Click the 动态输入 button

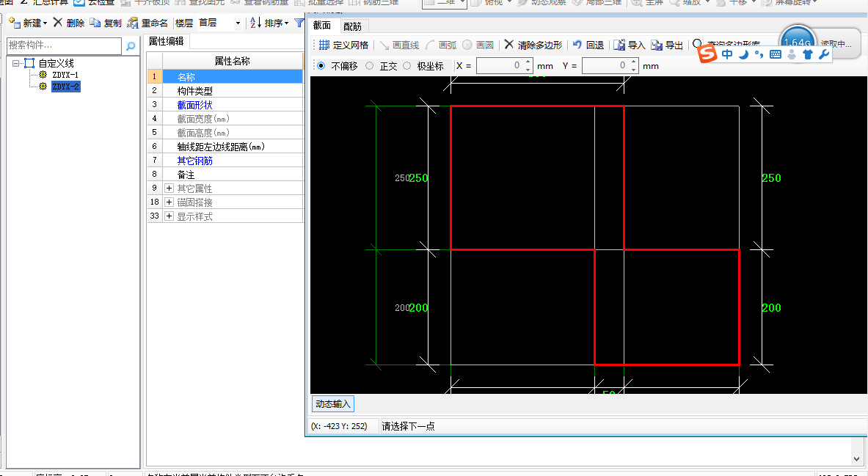[332, 404]
